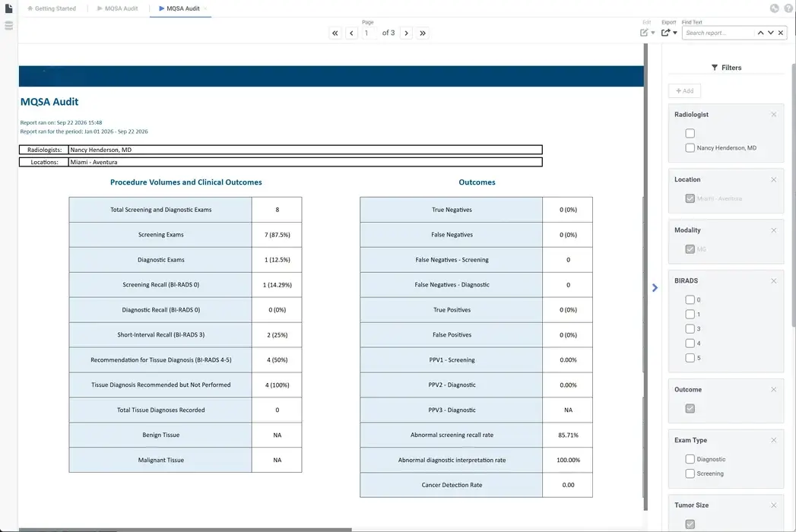Check Screening exam type checkbox
The width and height of the screenshot is (796, 532).
pos(690,473)
